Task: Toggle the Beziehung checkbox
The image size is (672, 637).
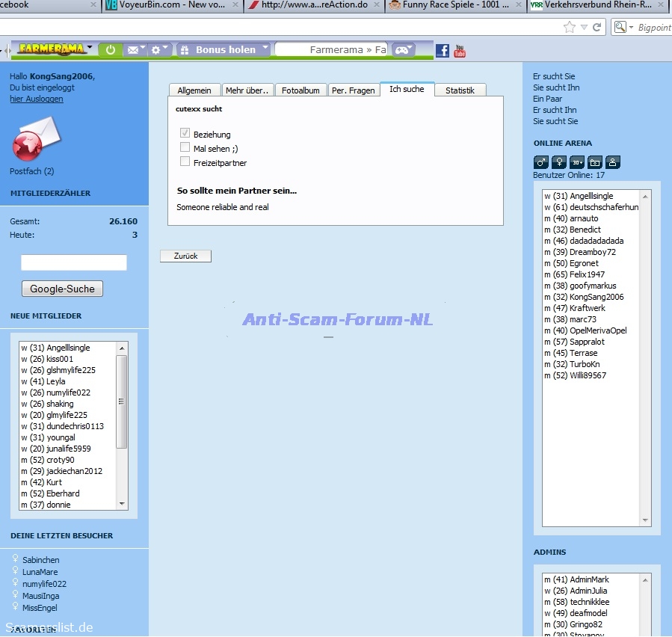Action: (x=185, y=134)
